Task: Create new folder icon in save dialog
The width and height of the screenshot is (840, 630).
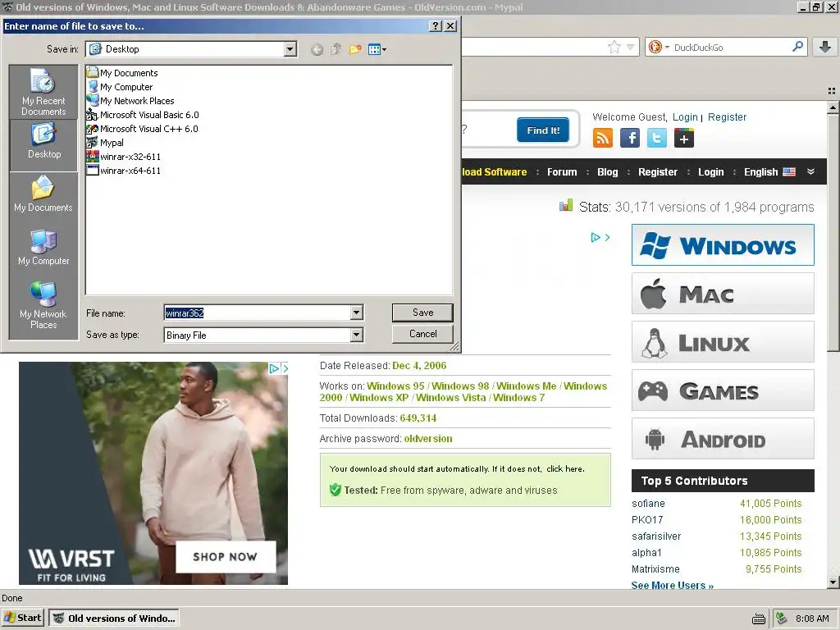Action: pos(354,50)
